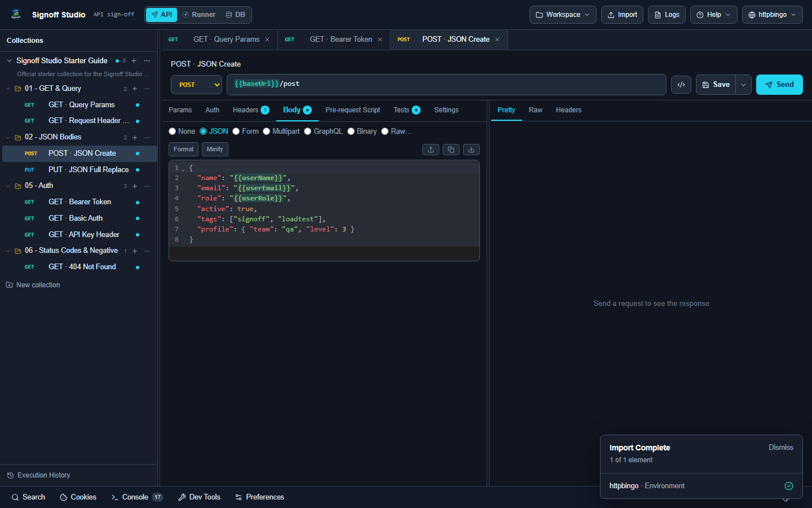Screen dimensions: 812x508
Task: Open Execution History
Action: coord(38,475)
